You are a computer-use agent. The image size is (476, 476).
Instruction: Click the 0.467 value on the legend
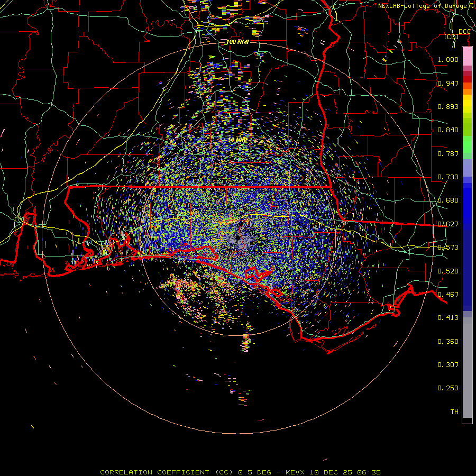[448, 295]
